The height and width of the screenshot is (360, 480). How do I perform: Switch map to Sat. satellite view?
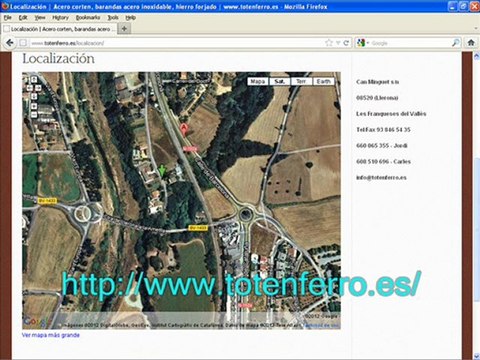click(279, 81)
